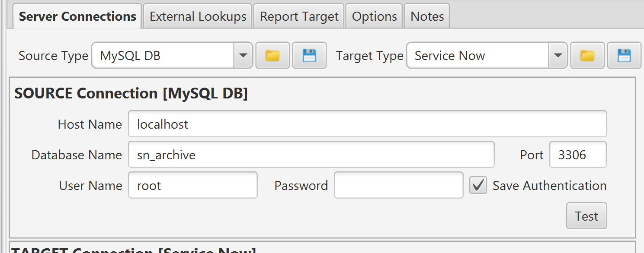Open target configuration folder icon
The image size is (644, 253).
point(587,55)
